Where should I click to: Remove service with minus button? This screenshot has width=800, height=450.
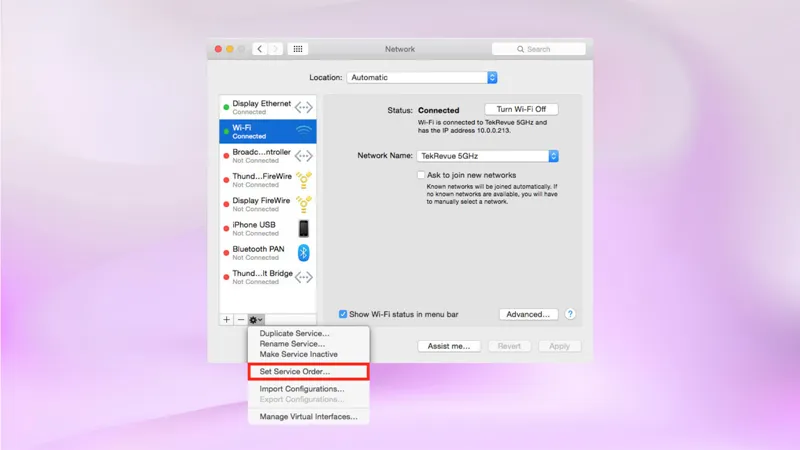(241, 319)
